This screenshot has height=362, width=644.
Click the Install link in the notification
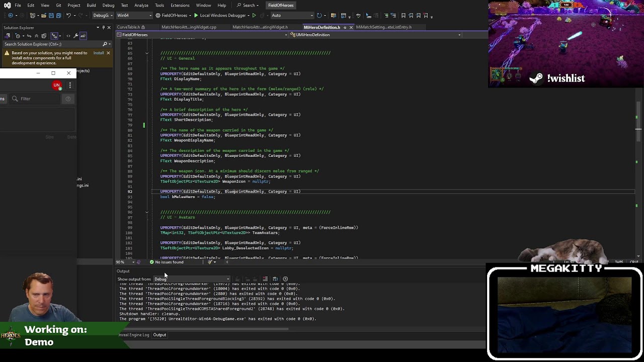point(99,53)
